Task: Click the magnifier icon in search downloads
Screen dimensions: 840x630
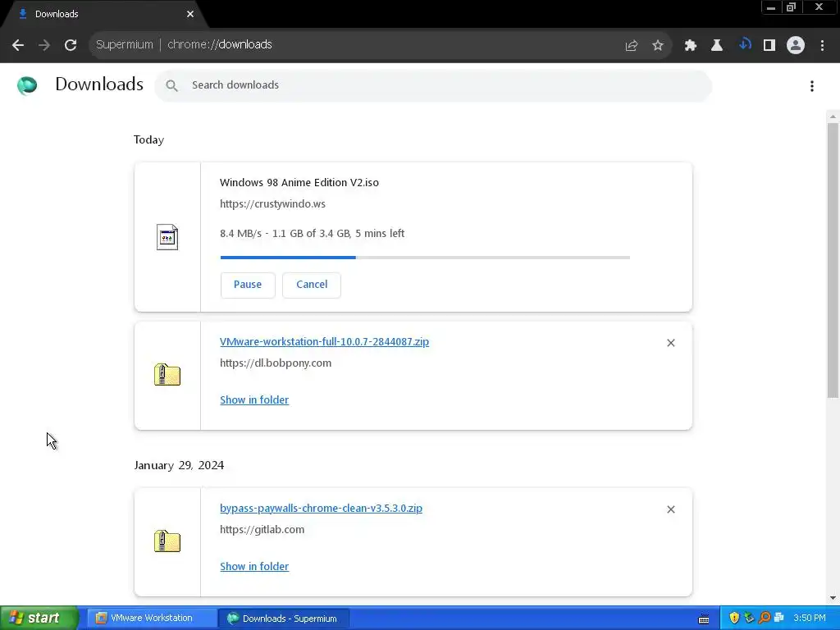Action: coord(171,85)
